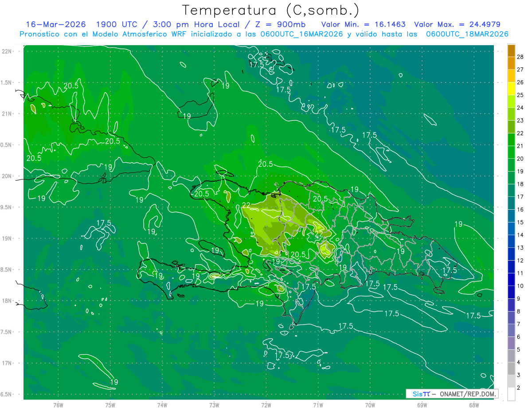Viewport: 532px width, 411px height.
Task: Pick the legend swatch between 14 and 15
Action: click(511, 228)
